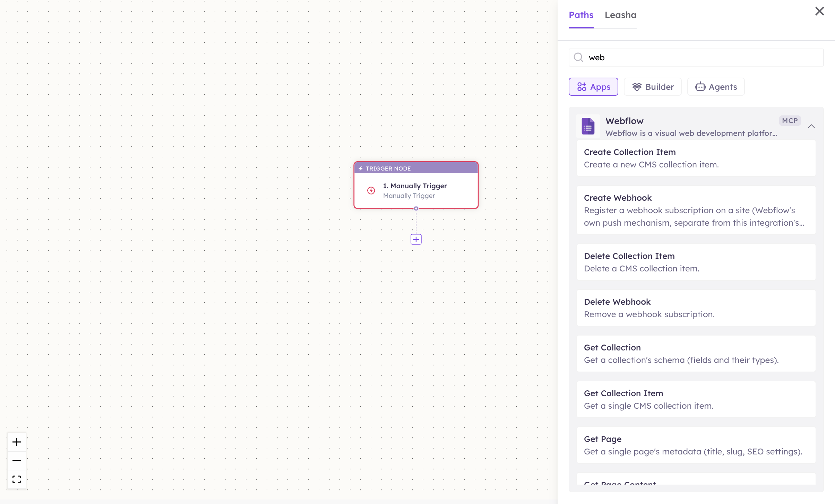Screen dimensions: 835x504
Task: Zoom out on the canvas
Action: 17,461
